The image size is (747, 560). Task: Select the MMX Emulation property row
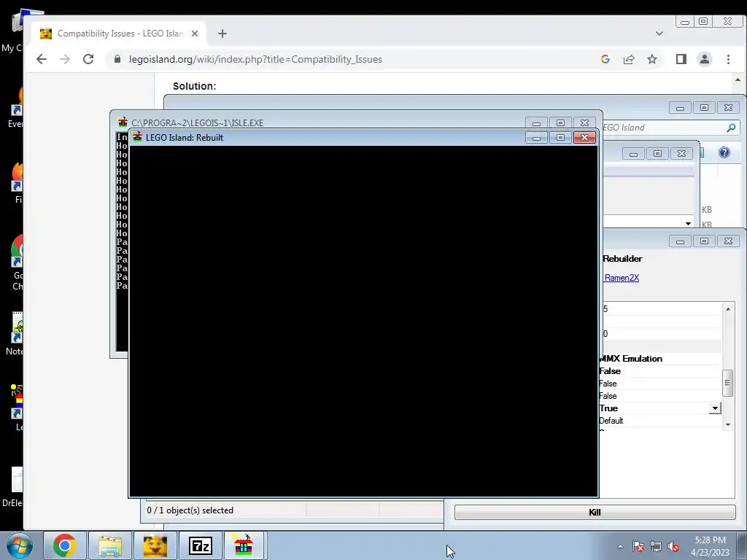click(x=659, y=359)
